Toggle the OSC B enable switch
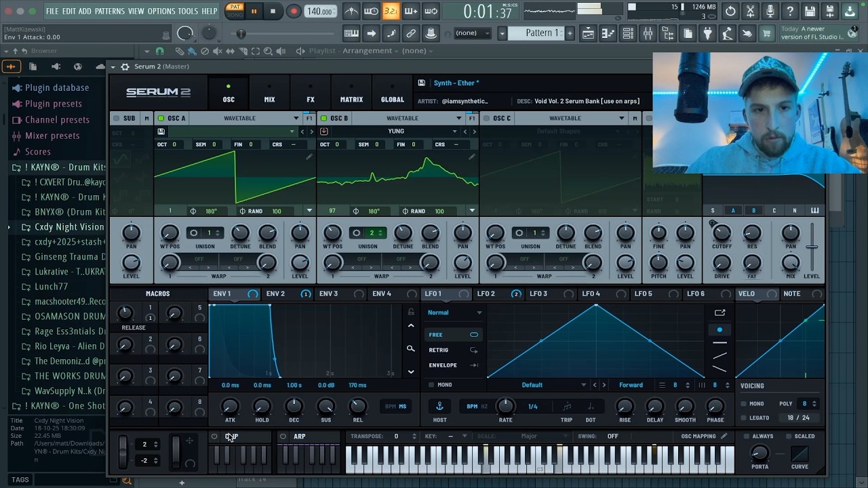This screenshot has height=488, width=868. [x=323, y=118]
